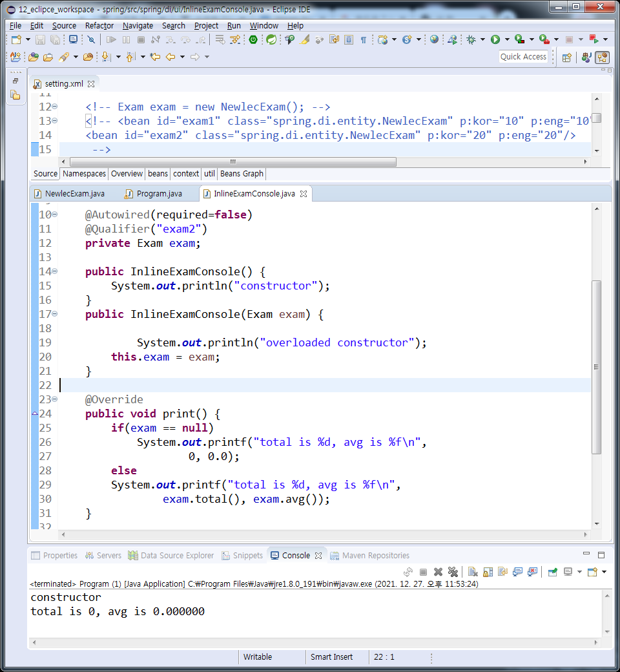Image resolution: width=620 pixels, height=672 pixels.
Task: Toggle Show Whitespace Characters paragraph icon
Action: (x=364, y=40)
